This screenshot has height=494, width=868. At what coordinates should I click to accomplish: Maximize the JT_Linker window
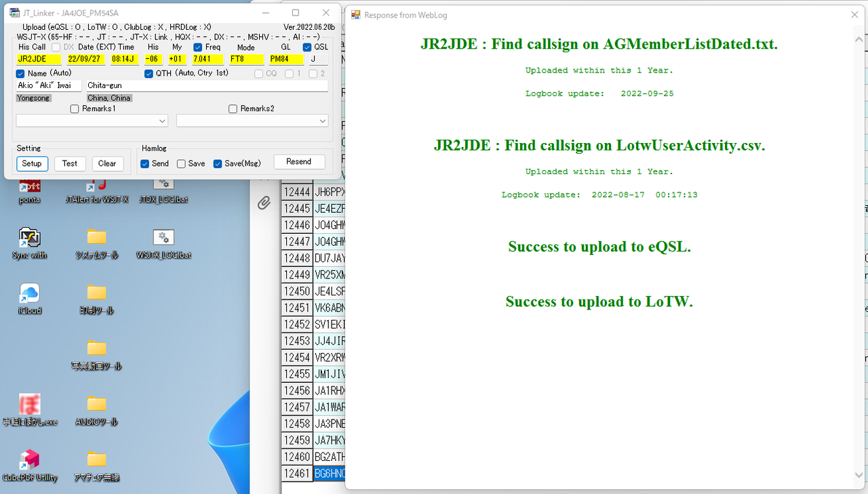tap(296, 13)
